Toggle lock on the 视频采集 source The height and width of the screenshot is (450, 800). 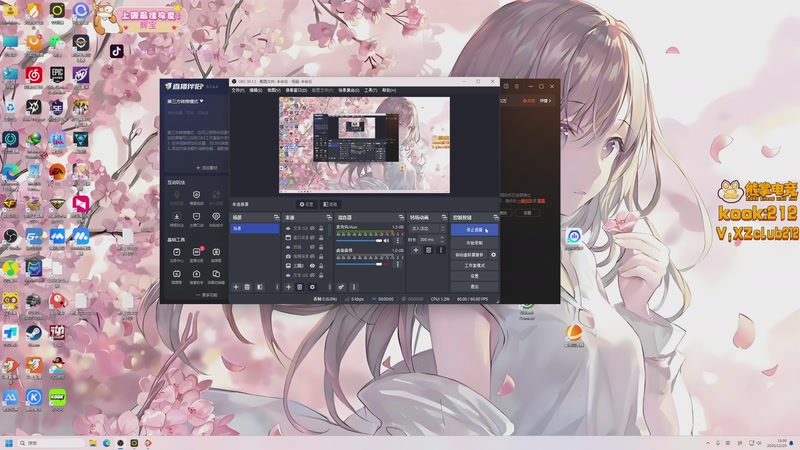tap(321, 257)
